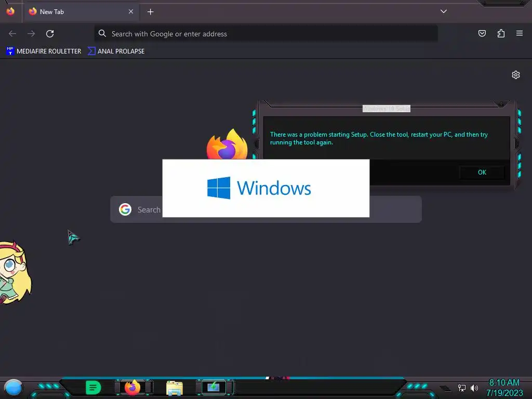Open Firefox application hamburger menu
The image size is (532, 399).
click(x=520, y=33)
